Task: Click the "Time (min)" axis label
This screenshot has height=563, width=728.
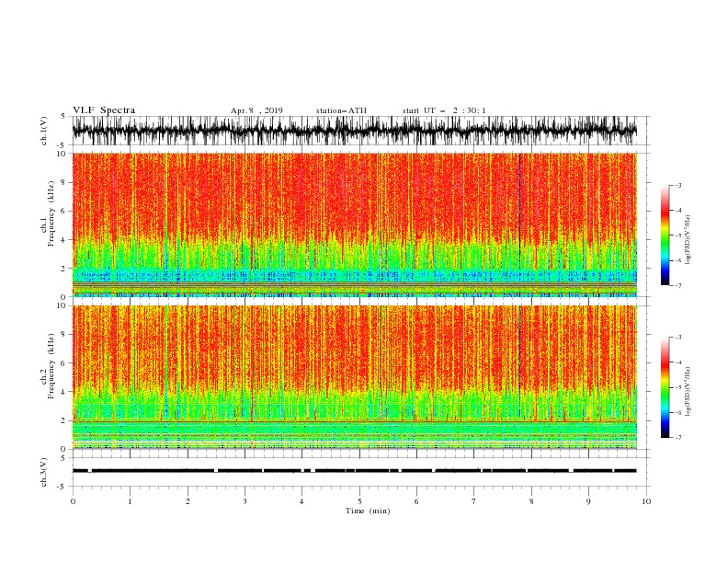Action: (x=368, y=511)
